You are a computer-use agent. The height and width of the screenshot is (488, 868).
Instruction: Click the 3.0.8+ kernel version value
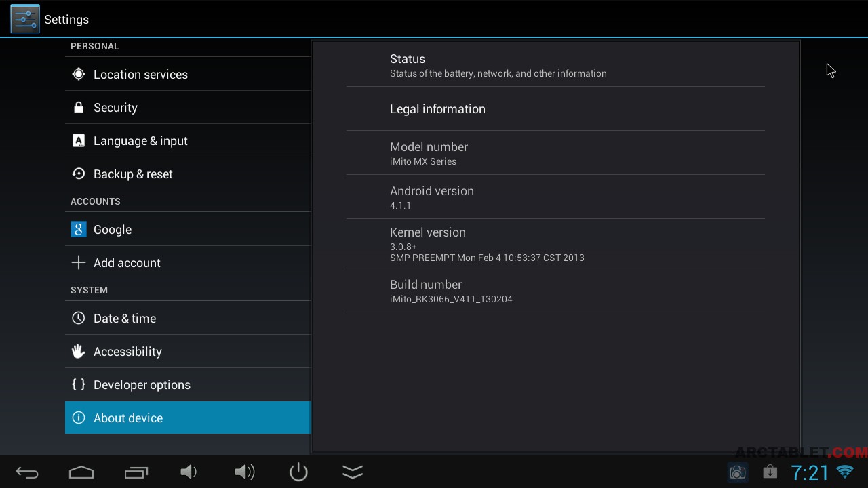coord(403,247)
